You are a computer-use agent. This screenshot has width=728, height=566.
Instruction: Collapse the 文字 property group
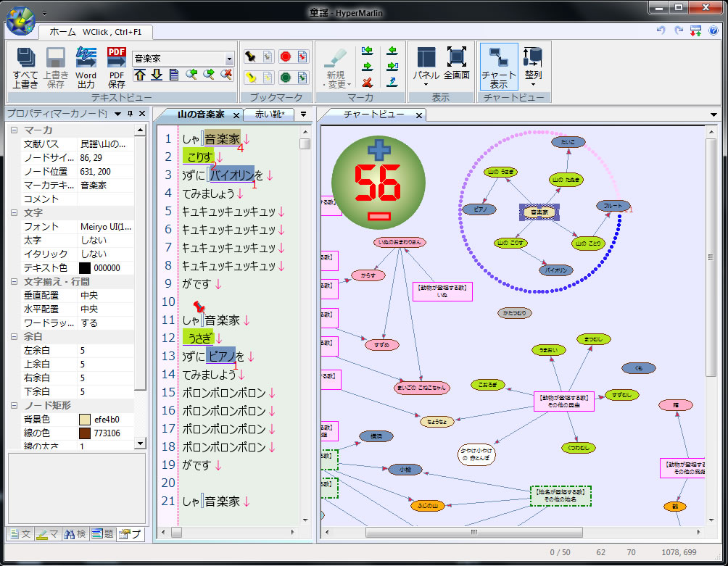14,213
